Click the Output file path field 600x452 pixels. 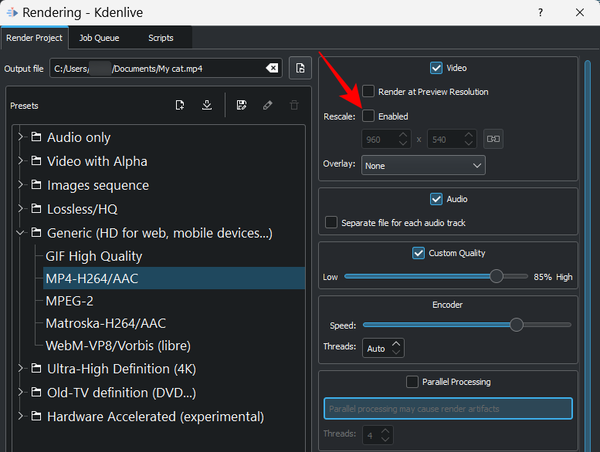click(x=166, y=68)
